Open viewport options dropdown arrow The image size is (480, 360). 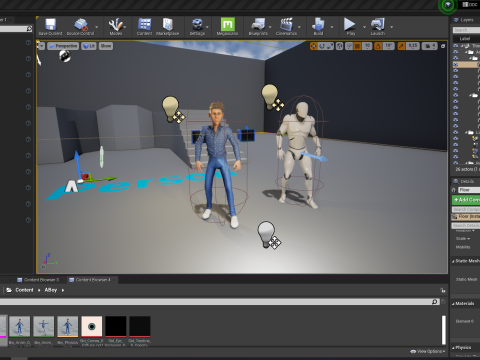coord(41,46)
